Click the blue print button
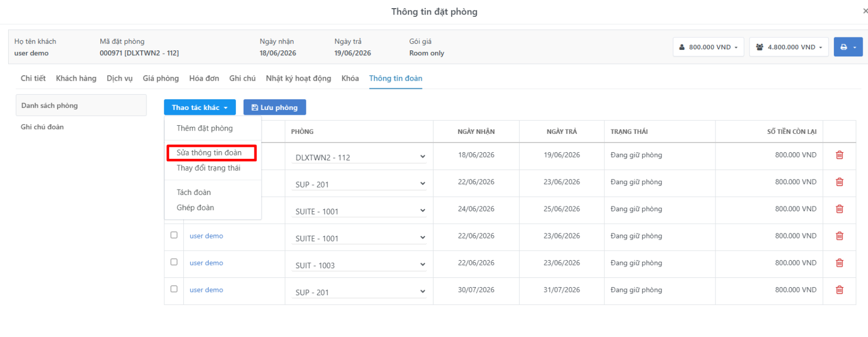Image resolution: width=868 pixels, height=337 pixels. click(848, 47)
